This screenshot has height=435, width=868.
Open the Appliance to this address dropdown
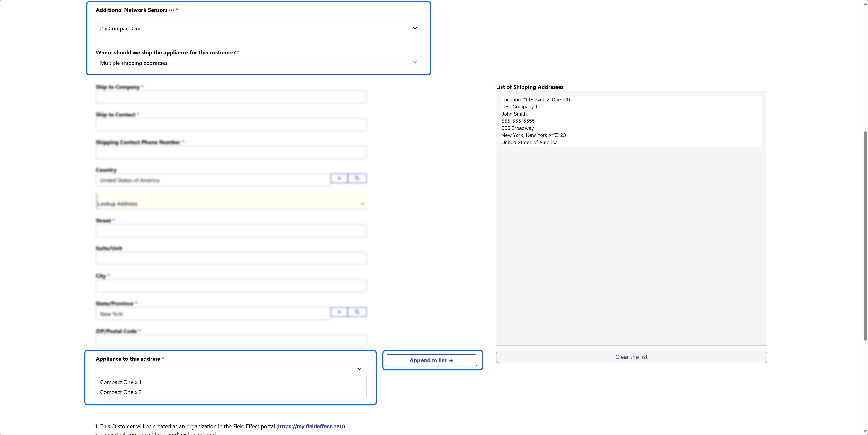click(x=231, y=369)
